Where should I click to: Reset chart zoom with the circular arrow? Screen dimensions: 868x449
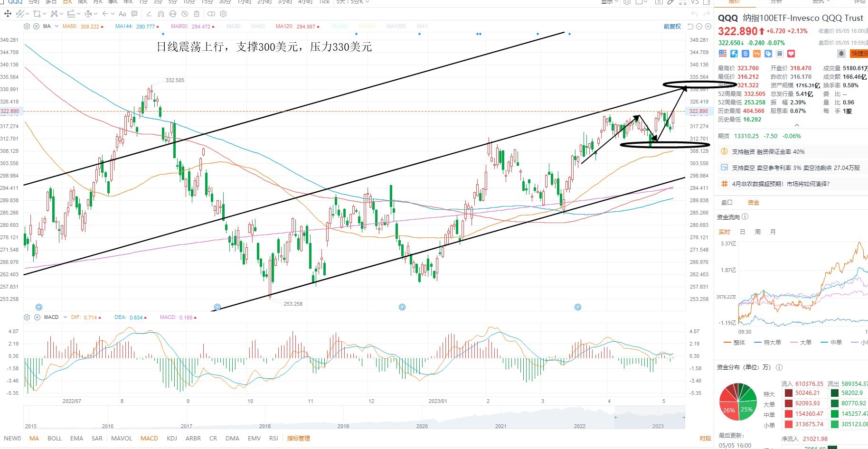coord(690,27)
